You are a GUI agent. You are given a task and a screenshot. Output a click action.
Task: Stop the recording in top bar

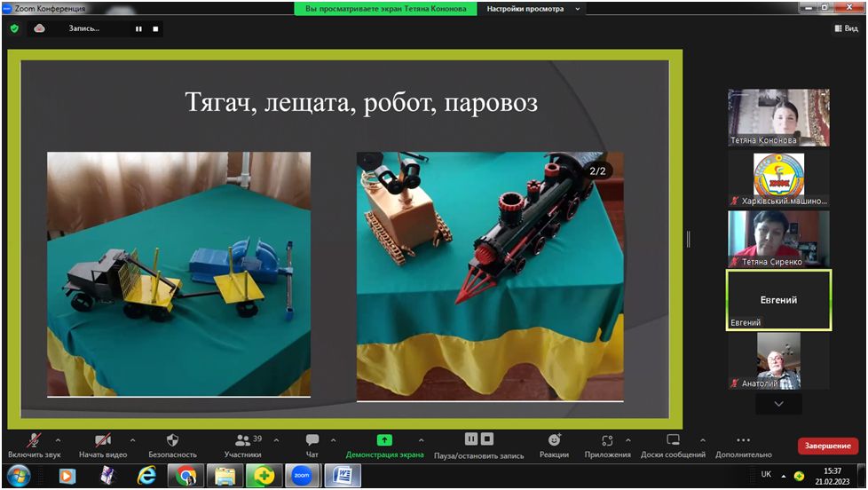click(155, 28)
